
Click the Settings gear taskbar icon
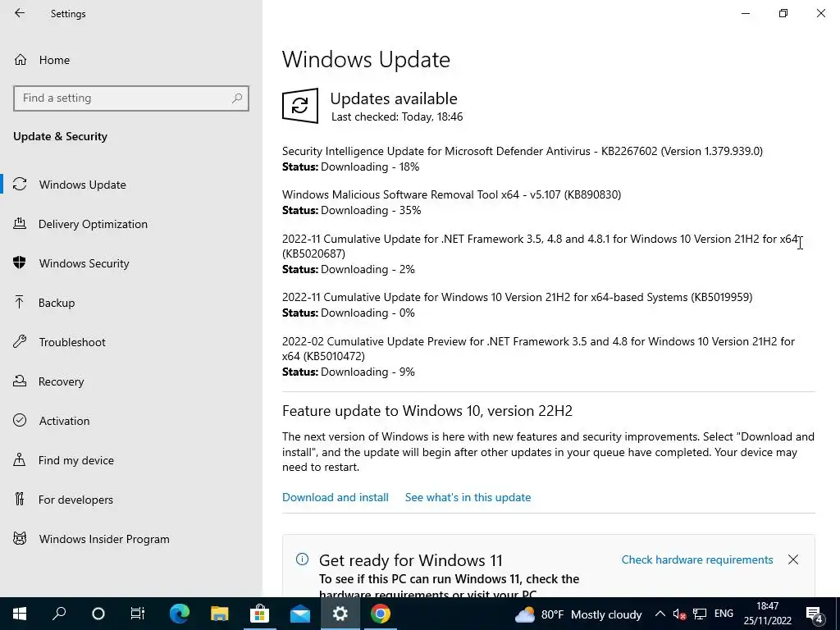[340, 614]
